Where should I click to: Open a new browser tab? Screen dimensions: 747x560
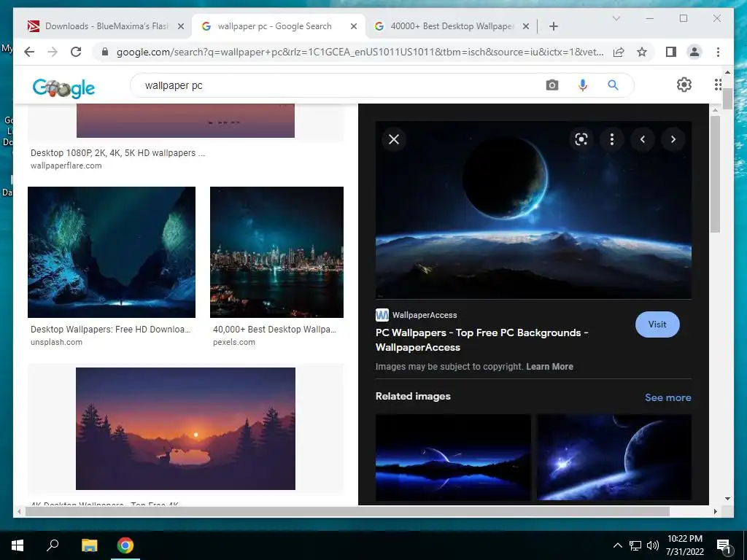553,26
